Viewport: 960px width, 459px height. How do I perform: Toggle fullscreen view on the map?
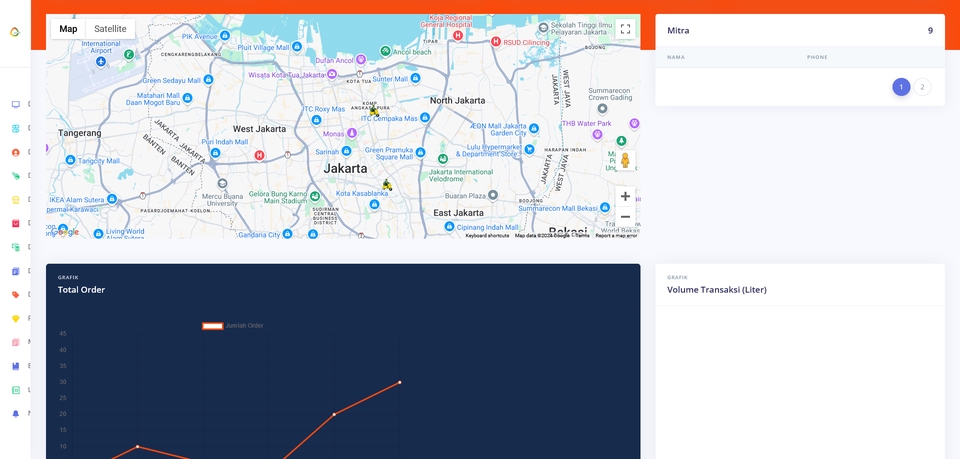coord(625,29)
